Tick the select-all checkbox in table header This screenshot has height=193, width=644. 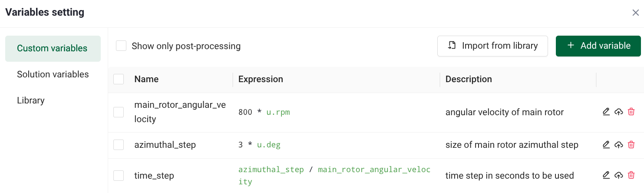coord(119,79)
